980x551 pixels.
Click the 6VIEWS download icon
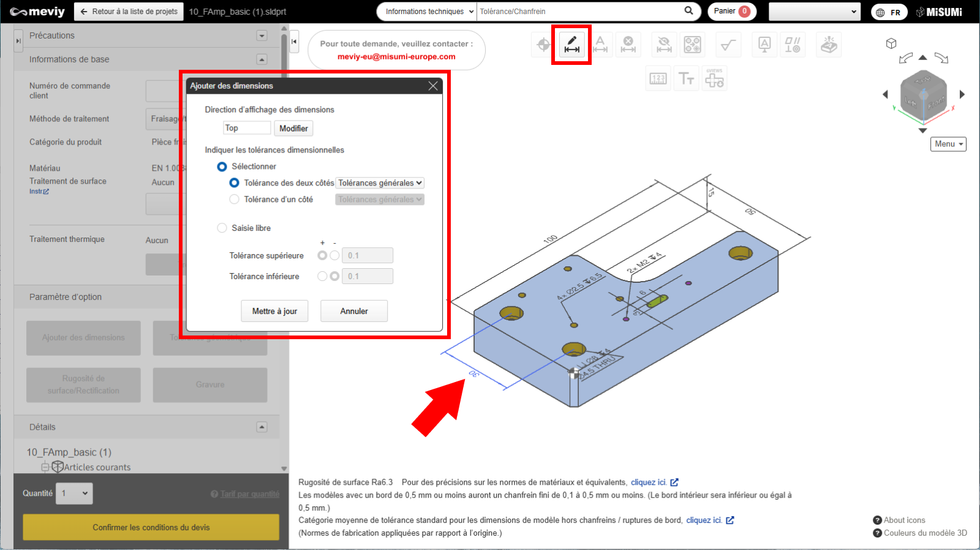714,79
